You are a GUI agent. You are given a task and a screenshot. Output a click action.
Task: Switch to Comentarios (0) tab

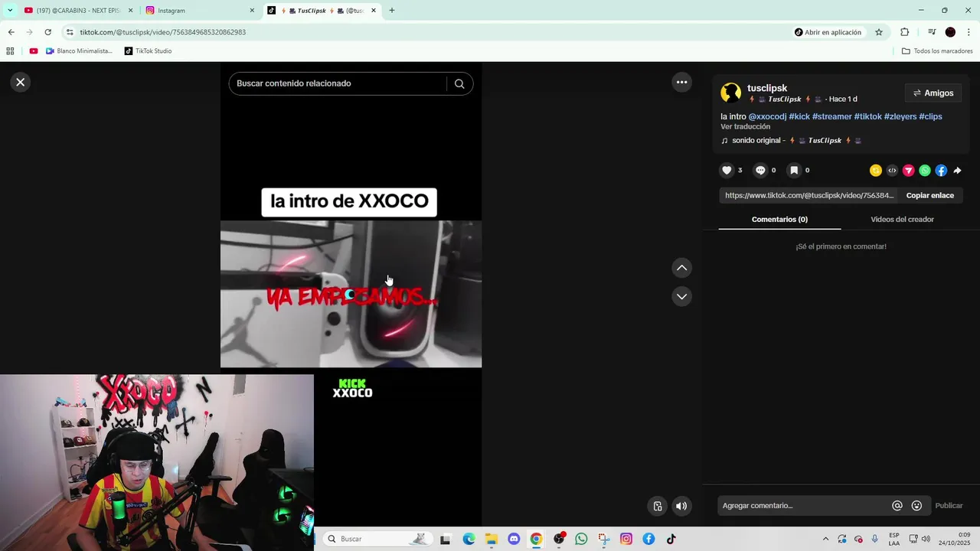779,220
